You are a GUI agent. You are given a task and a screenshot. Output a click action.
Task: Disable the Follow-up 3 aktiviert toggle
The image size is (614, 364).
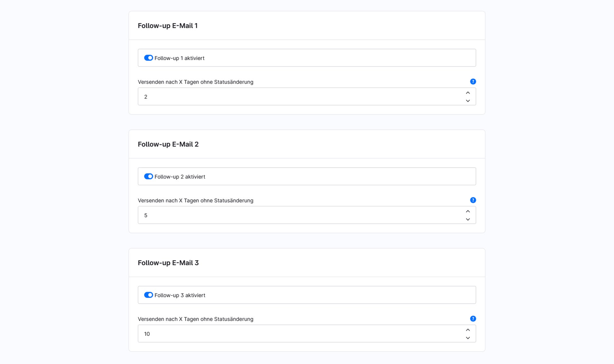click(148, 295)
